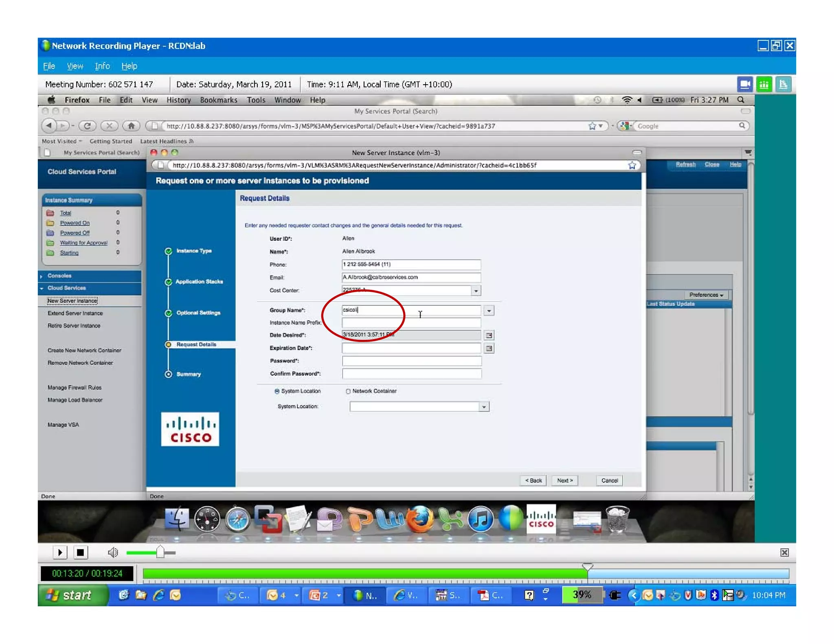The image size is (834, 644).
Task: Click the Firefox back arrow button
Action: pos(49,126)
